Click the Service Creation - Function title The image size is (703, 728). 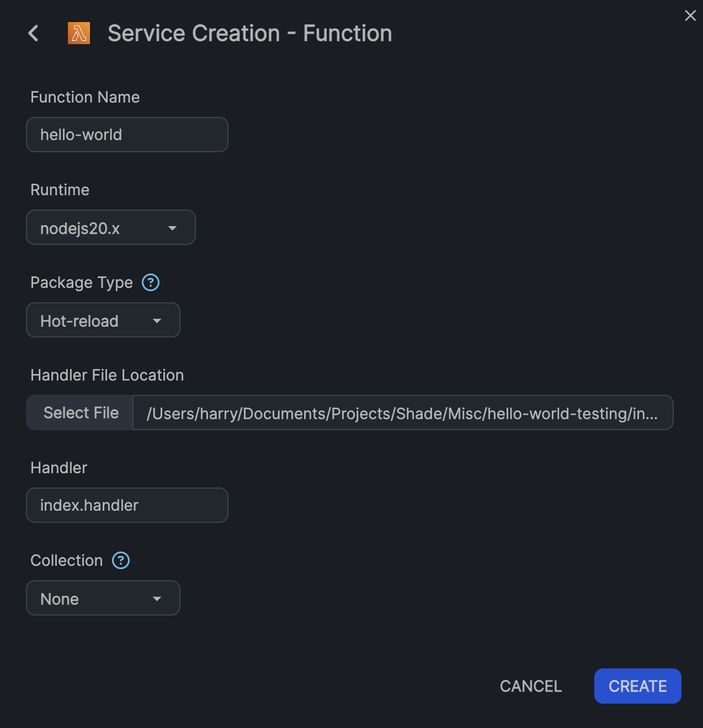click(249, 33)
